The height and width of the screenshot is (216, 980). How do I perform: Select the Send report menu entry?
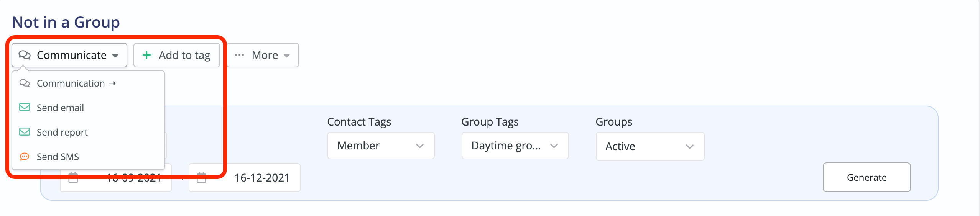[x=62, y=132]
